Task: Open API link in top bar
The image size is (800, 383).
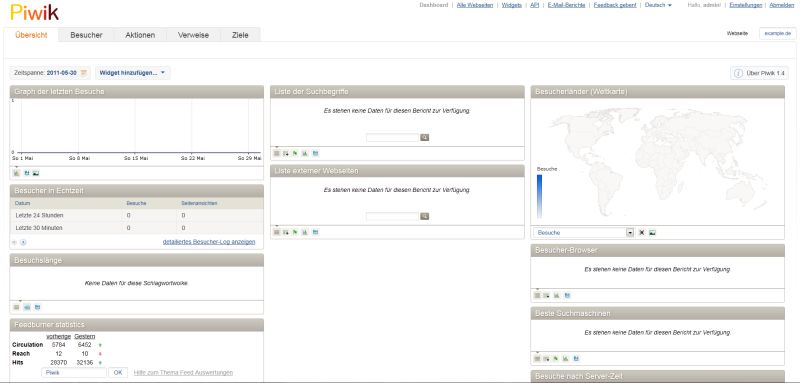Action: point(535,5)
